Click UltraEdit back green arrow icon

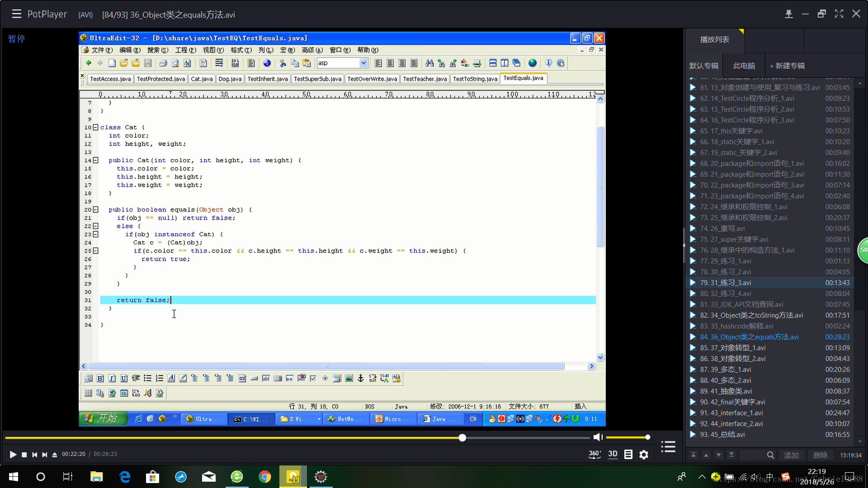(x=89, y=63)
